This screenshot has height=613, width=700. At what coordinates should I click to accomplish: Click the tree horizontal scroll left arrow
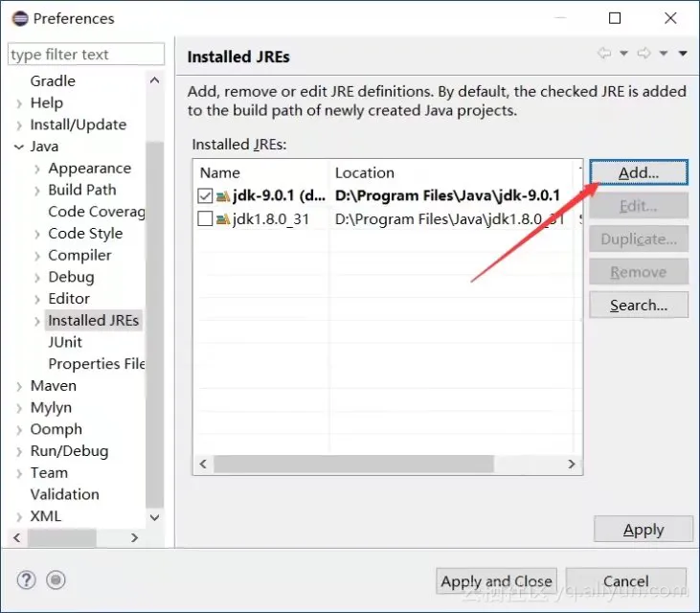(x=17, y=538)
